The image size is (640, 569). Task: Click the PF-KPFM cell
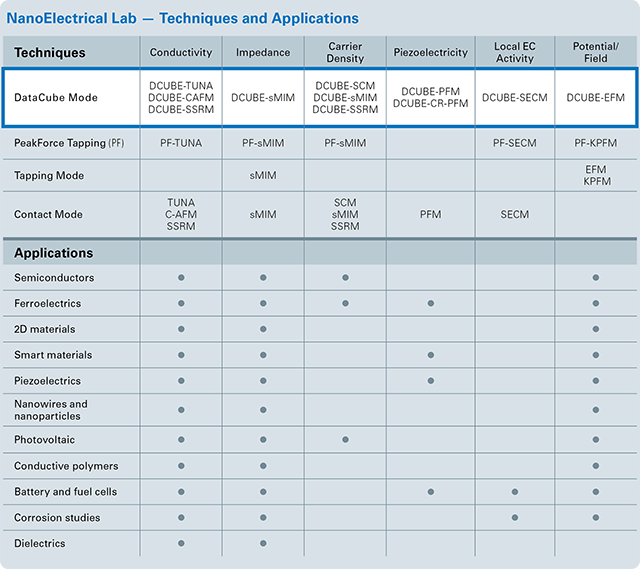click(x=595, y=143)
